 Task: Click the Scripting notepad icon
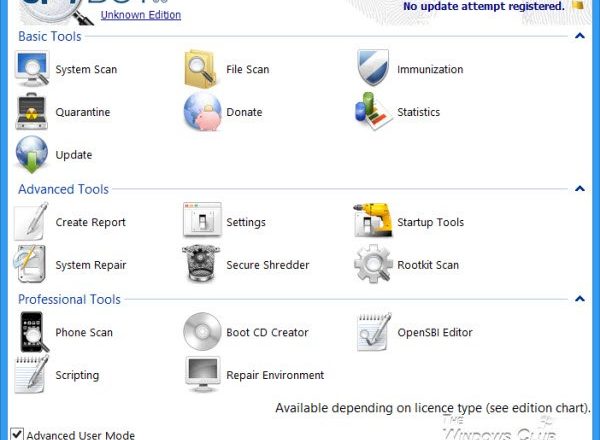32,374
